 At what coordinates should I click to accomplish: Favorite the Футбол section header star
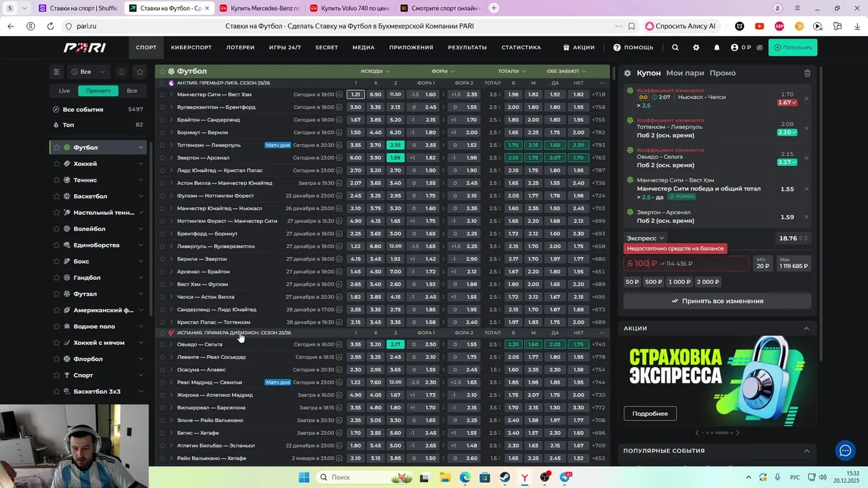click(x=162, y=71)
